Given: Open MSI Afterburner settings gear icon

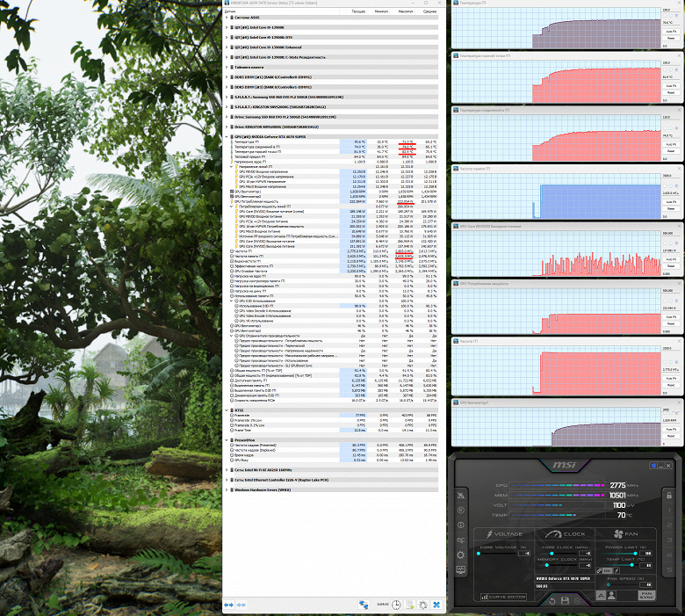Looking at the screenshot, I should tap(460, 555).
